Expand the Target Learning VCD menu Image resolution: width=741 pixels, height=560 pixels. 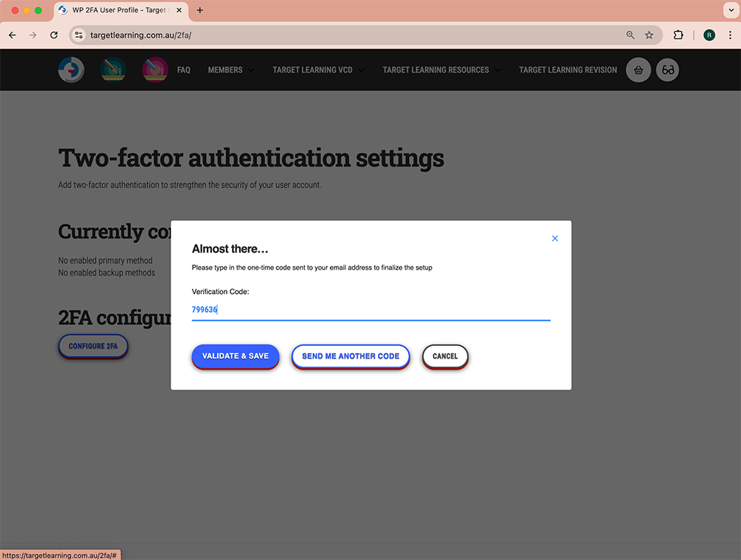pos(318,70)
